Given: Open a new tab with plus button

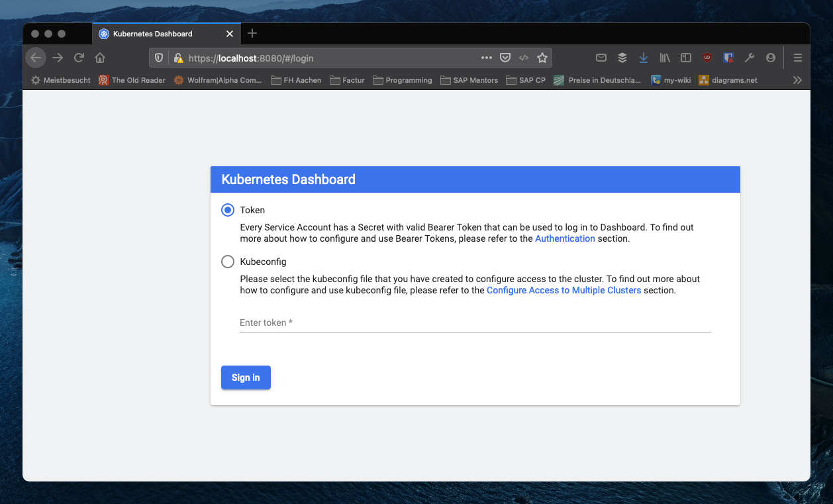Looking at the screenshot, I should click(252, 33).
